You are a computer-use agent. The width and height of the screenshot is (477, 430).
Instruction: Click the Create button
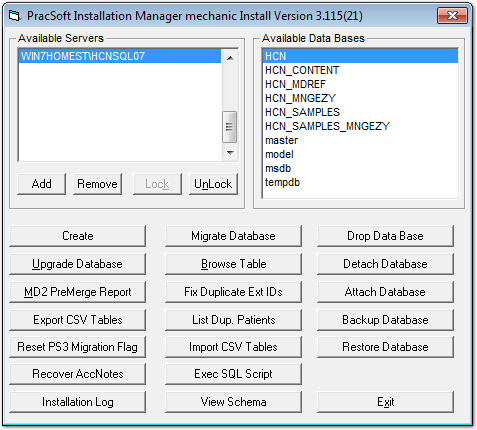point(77,236)
